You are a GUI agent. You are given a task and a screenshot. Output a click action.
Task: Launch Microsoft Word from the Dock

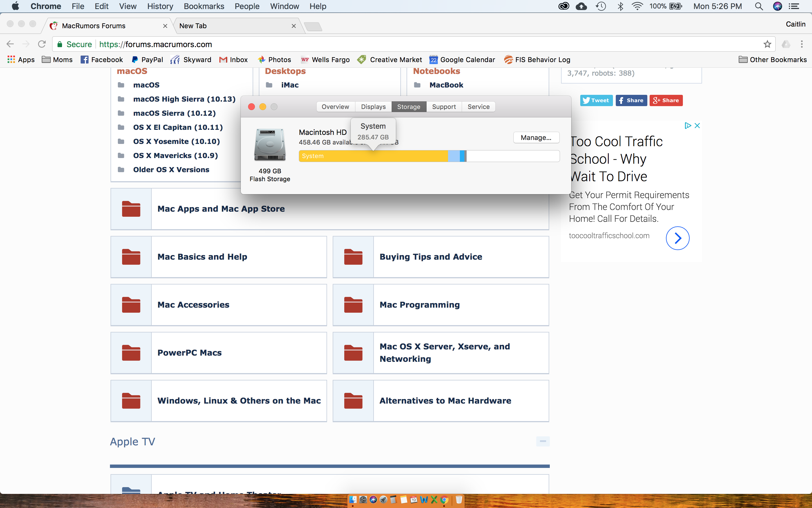click(424, 500)
